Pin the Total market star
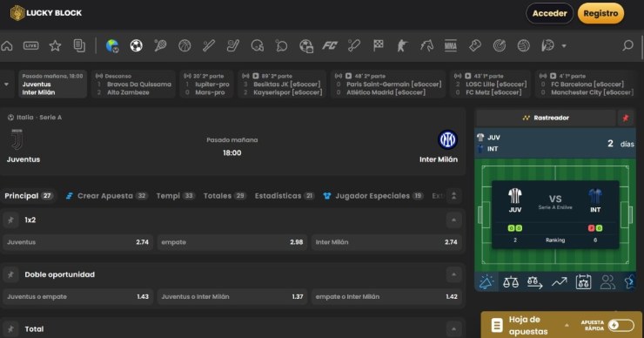Screen dimensions: 644x338 click(10, 329)
